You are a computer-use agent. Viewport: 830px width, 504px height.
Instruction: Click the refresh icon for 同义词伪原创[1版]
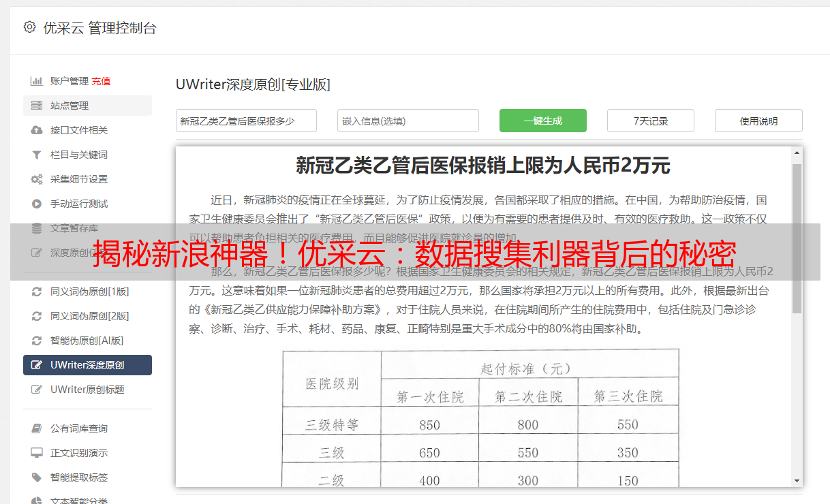click(37, 292)
